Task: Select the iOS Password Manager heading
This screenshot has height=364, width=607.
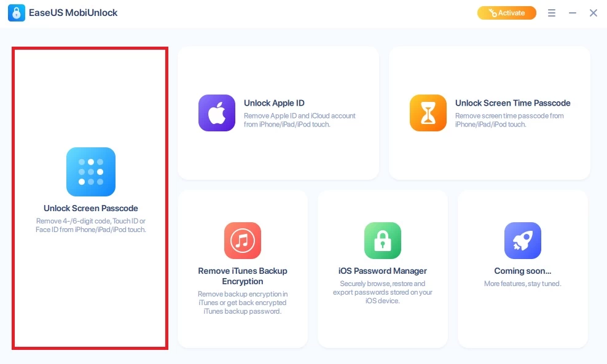Action: tap(383, 271)
